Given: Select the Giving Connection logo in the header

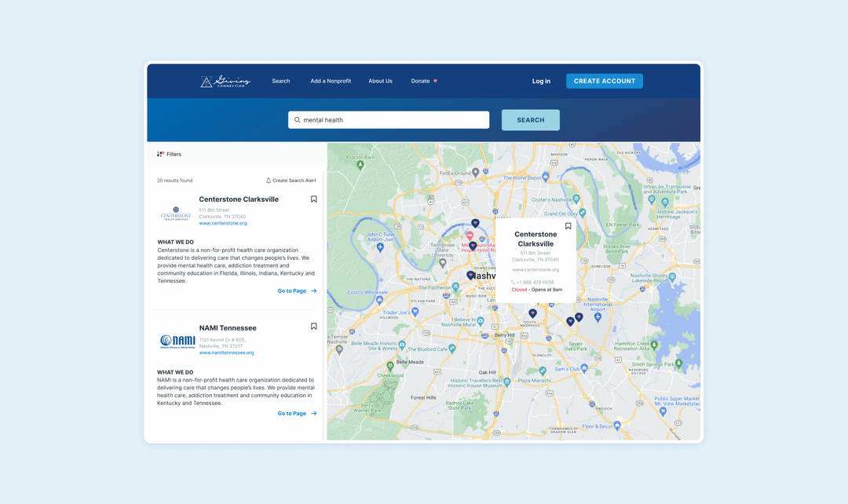Looking at the screenshot, I should [x=225, y=81].
